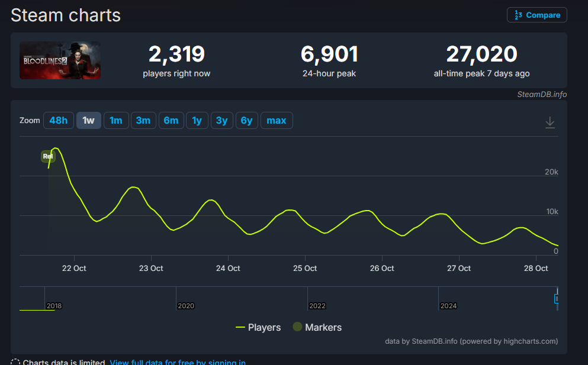588x365 pixels.
Task: Click the 22 Oct axis label
Action: pyautogui.click(x=74, y=269)
